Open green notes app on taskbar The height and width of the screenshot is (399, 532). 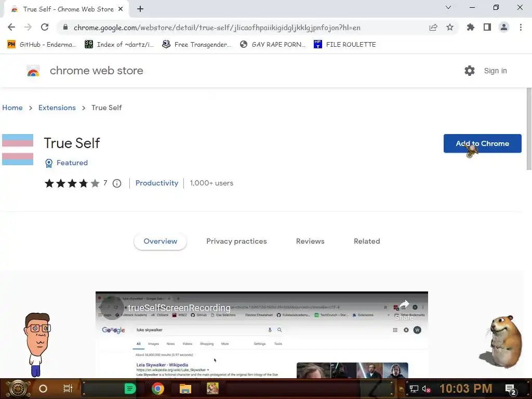(130, 389)
